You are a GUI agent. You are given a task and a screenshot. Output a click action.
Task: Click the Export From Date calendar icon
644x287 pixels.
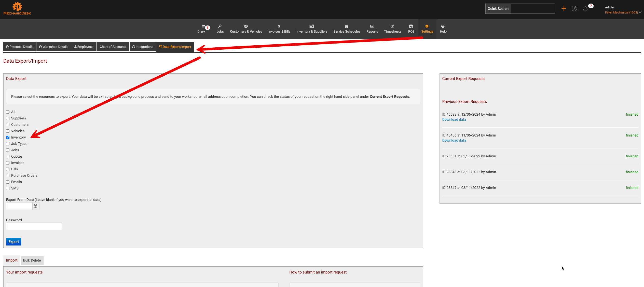tap(36, 206)
